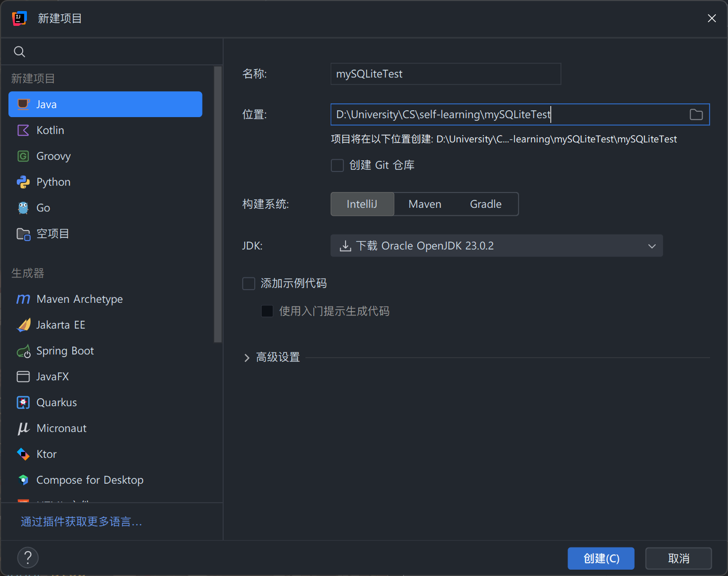Select the Python language icon
The width and height of the screenshot is (728, 576).
[23, 182]
